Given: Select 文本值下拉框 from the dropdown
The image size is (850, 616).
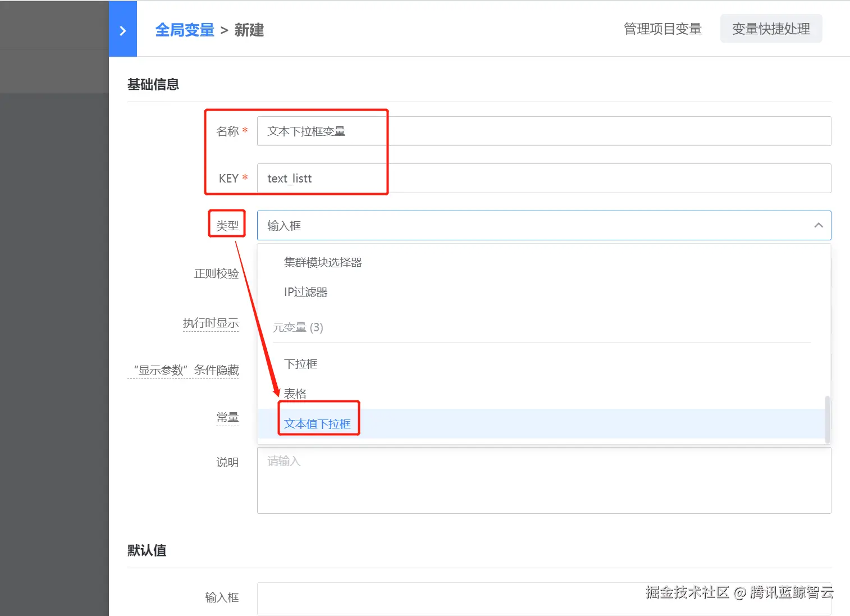Looking at the screenshot, I should 318,424.
